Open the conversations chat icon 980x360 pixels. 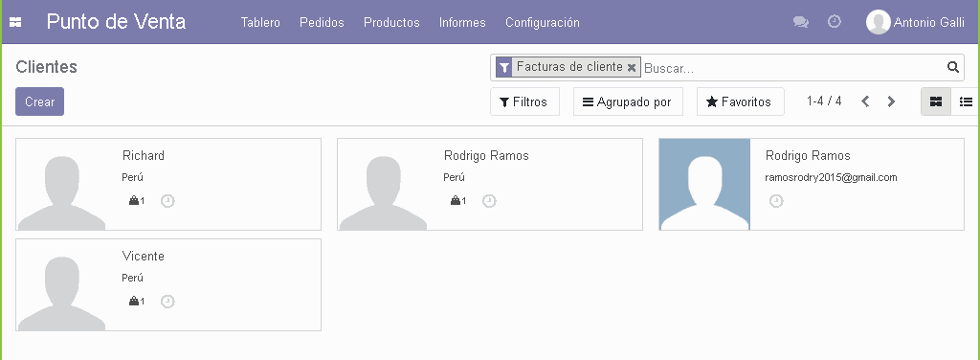(x=801, y=22)
